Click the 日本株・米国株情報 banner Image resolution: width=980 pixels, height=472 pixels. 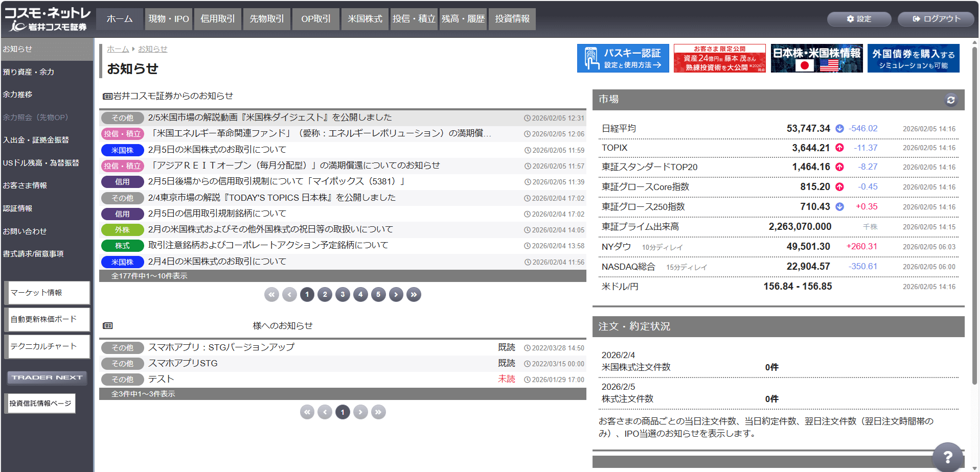[816, 58]
